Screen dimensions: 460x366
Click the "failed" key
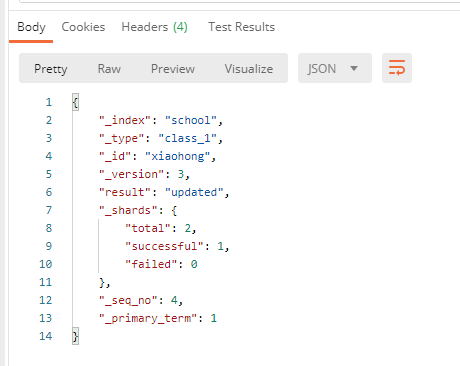click(x=151, y=264)
